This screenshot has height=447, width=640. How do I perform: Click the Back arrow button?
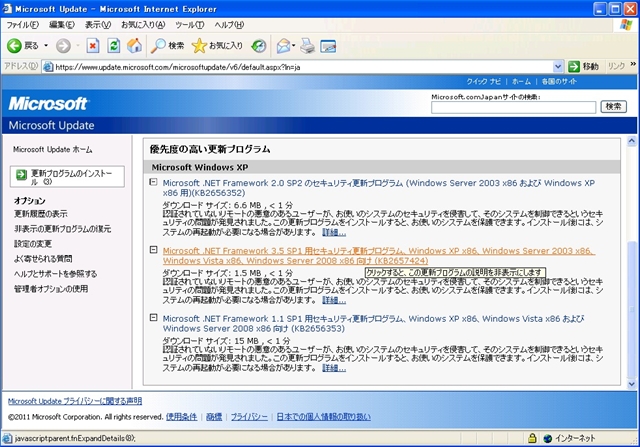click(14, 46)
